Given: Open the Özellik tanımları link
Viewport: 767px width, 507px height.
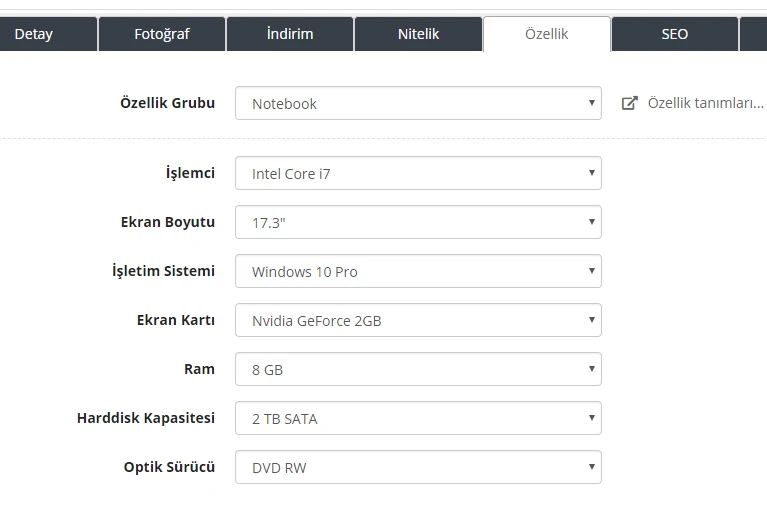Looking at the screenshot, I should (705, 103).
